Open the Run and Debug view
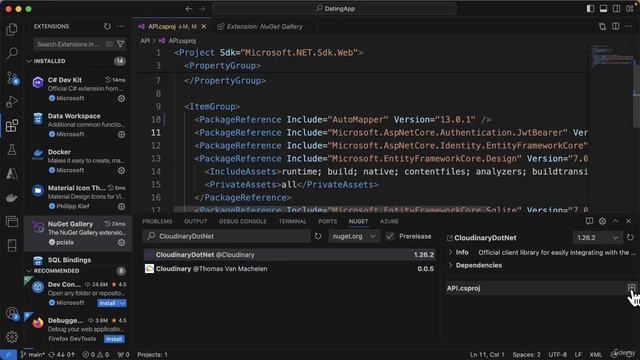640x360 pixels. click(x=12, y=101)
